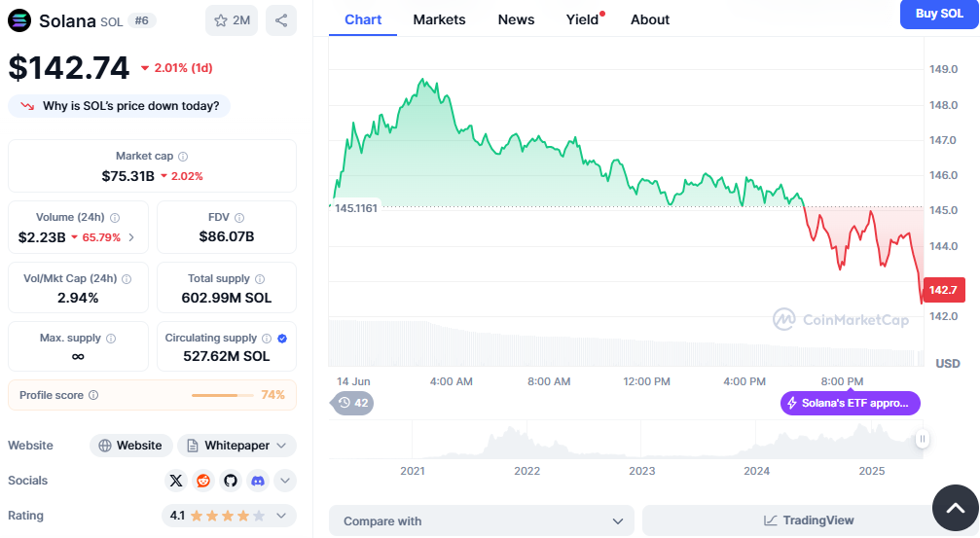Click Market cap info icon
The height and width of the screenshot is (538, 980).
(183, 157)
